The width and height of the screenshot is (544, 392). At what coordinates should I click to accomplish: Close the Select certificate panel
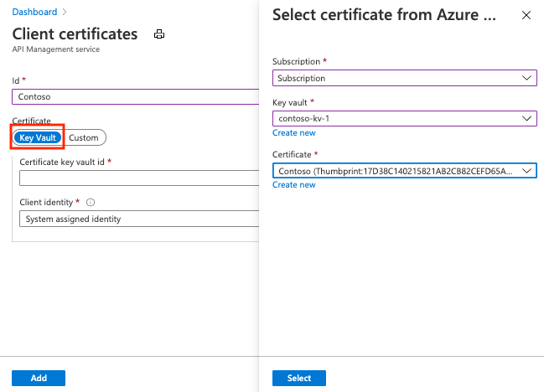(x=526, y=15)
